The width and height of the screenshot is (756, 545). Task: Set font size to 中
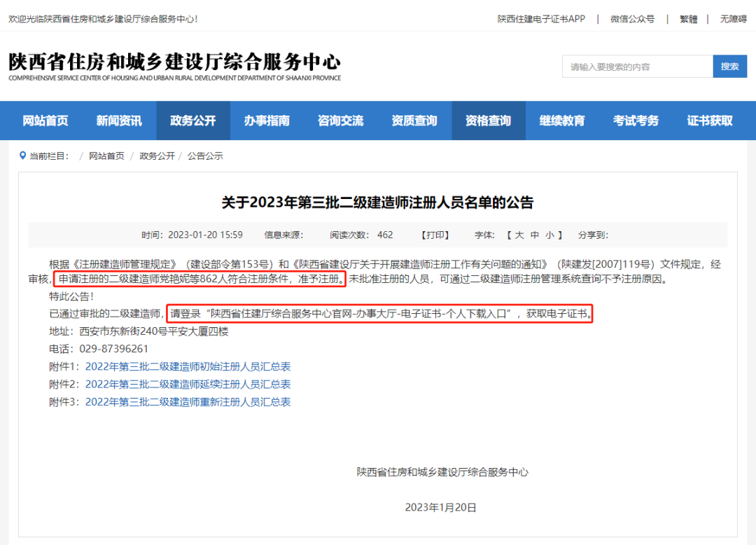click(535, 235)
